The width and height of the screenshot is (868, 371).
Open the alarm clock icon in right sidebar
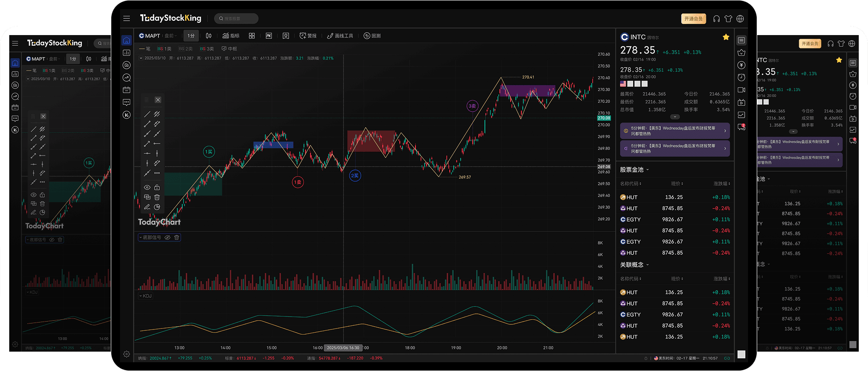[x=741, y=78]
